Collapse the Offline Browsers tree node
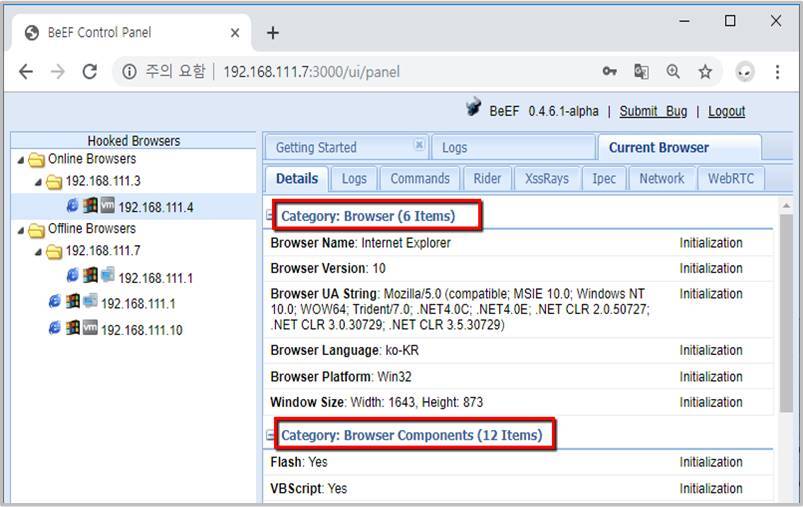Image resolution: width=803 pixels, height=507 pixels. [x=21, y=230]
